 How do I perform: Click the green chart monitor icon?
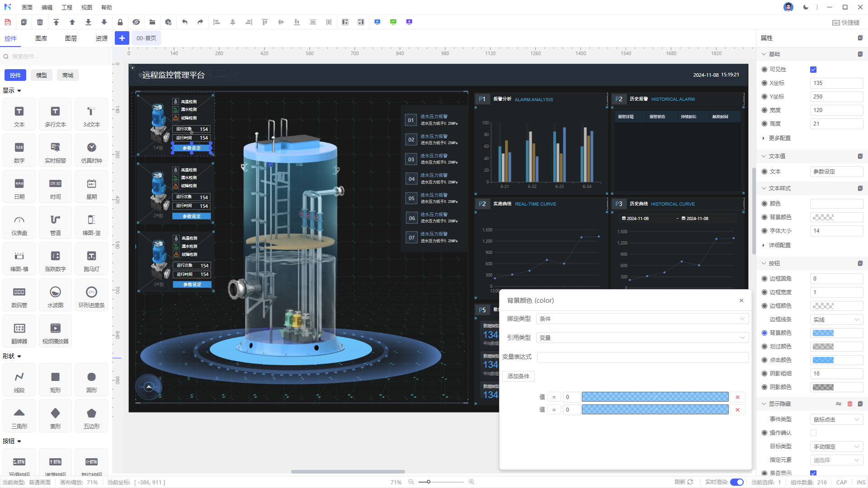pyautogui.click(x=393, y=22)
